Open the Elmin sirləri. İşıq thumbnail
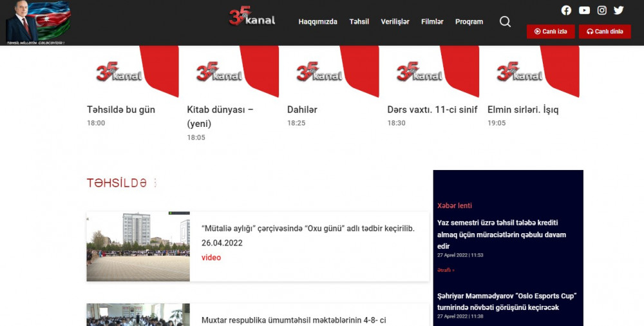644x326 pixels. pos(533,72)
